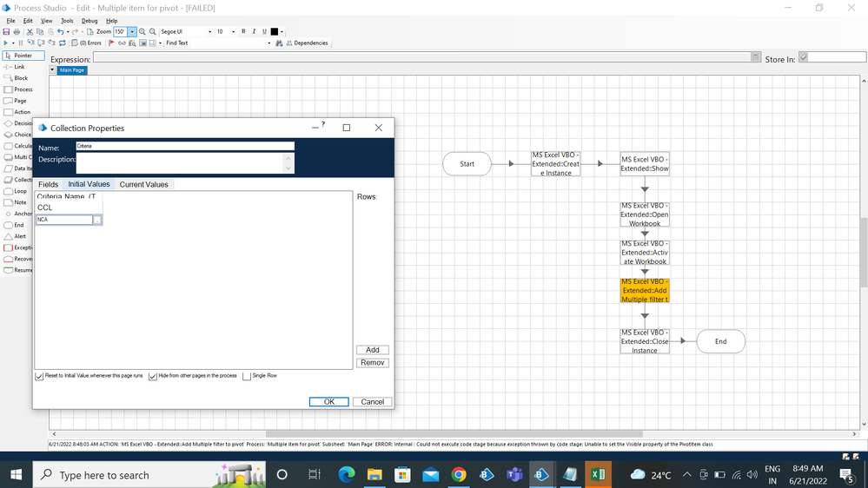Expand the Zoom percentage dropdown

coord(132,32)
